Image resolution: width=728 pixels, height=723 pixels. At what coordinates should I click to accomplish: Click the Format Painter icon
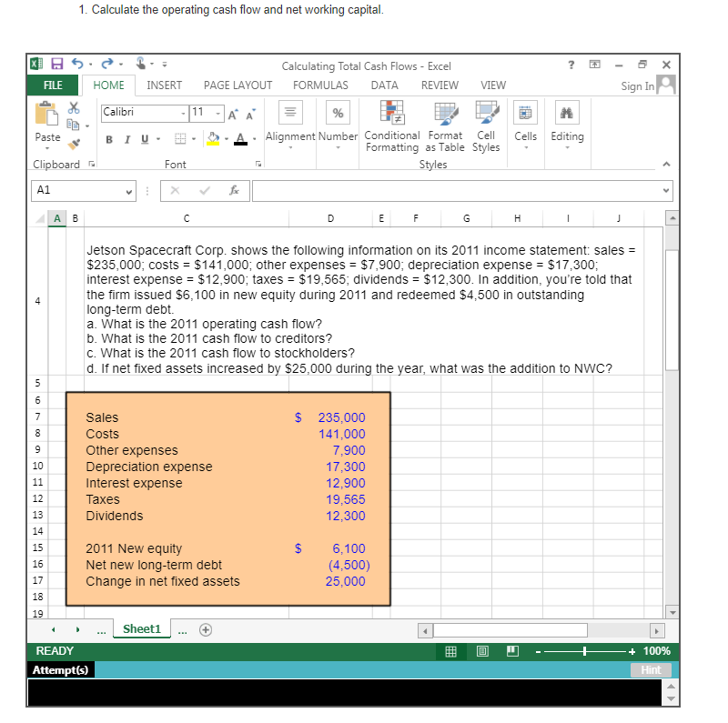coord(74,145)
